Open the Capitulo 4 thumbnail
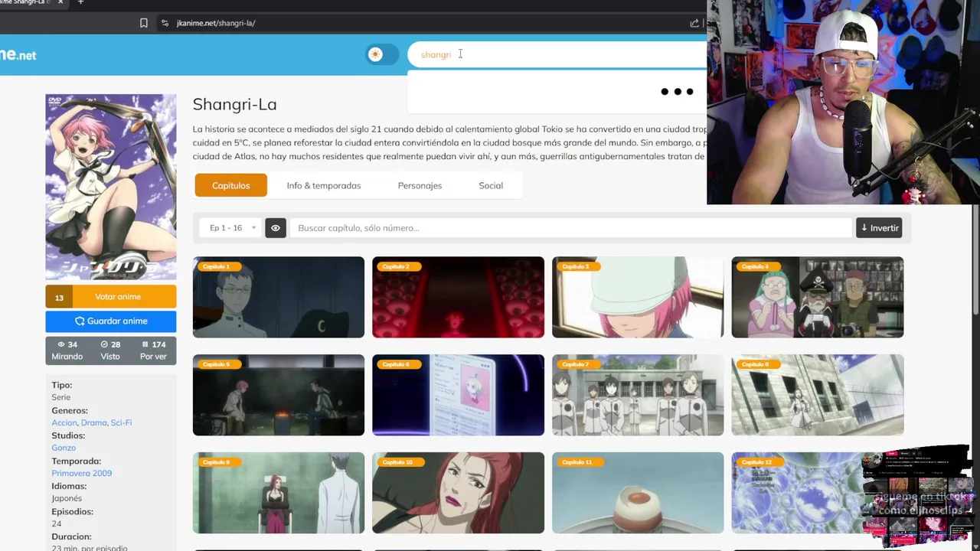Viewport: 980px width, 551px height. pyautogui.click(x=818, y=297)
